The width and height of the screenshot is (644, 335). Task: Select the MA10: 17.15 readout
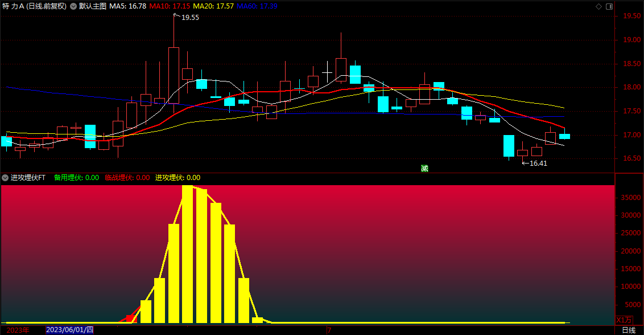tap(170, 6)
